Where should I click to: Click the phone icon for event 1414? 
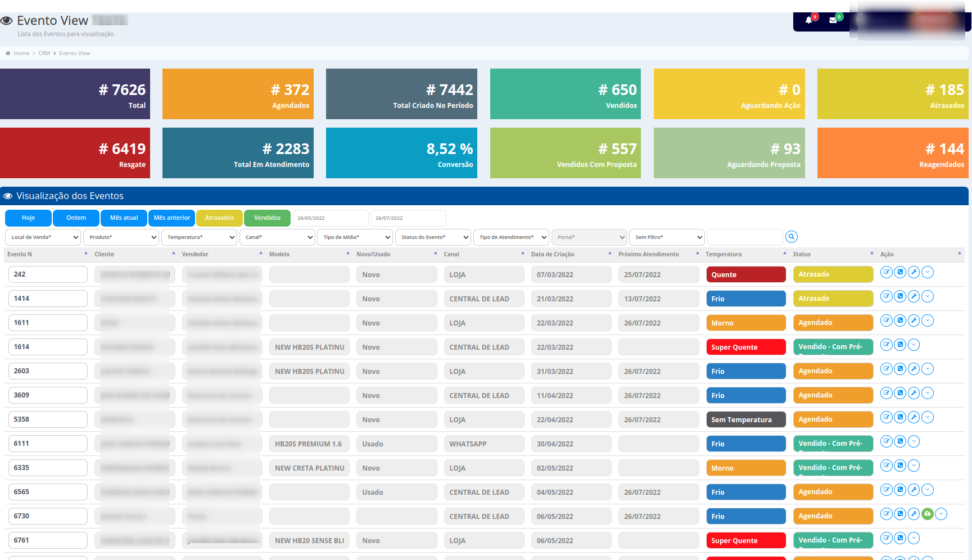[900, 296]
